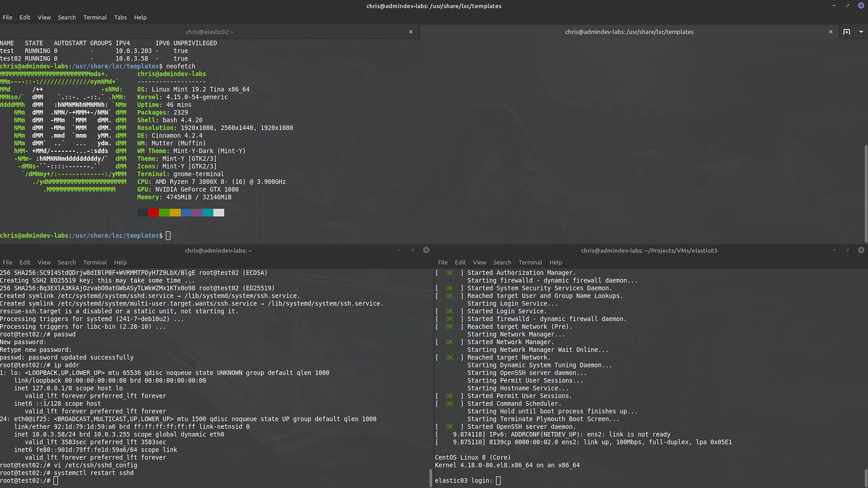Maximize the top templates terminal window
The height and width of the screenshot is (488, 868).
click(x=847, y=6)
